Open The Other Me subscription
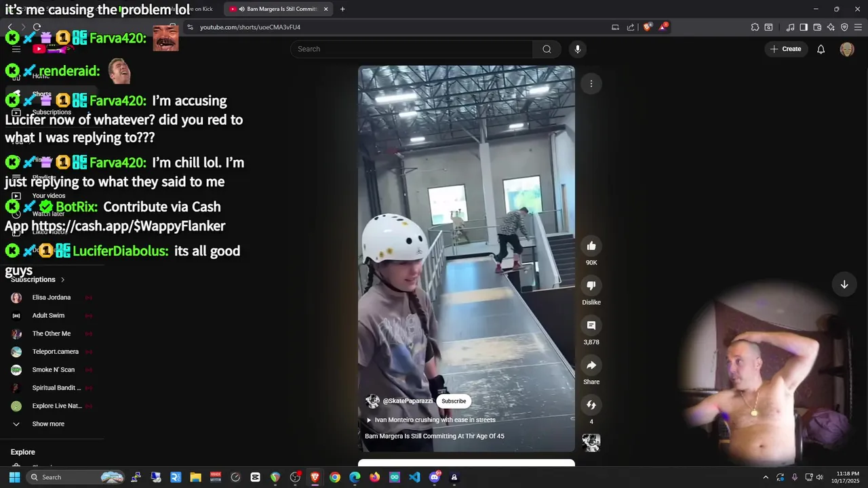Screen dimensions: 868x488 [52, 333]
